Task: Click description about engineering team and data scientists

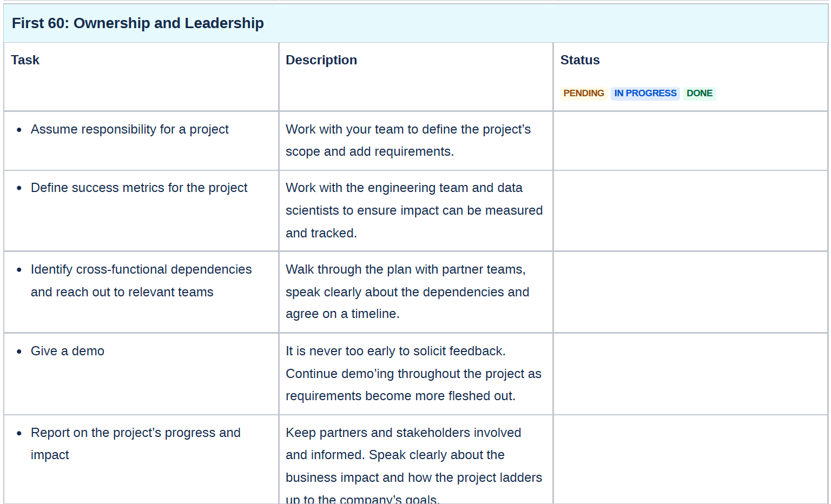Action: (414, 210)
